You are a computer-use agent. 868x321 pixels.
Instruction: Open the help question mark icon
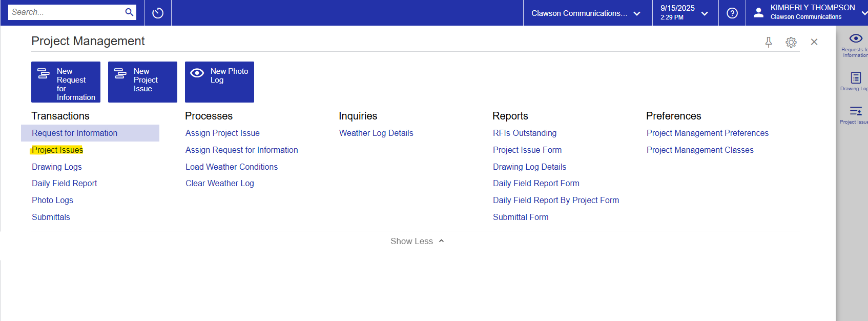[732, 13]
